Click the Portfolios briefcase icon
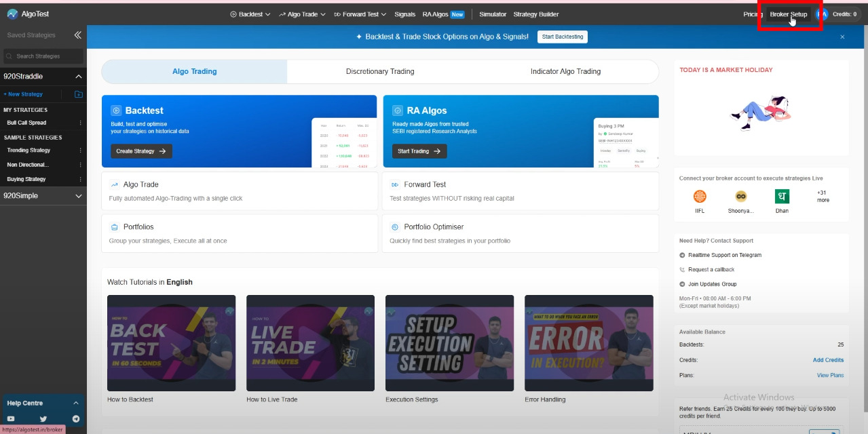The image size is (868, 434). click(x=114, y=227)
